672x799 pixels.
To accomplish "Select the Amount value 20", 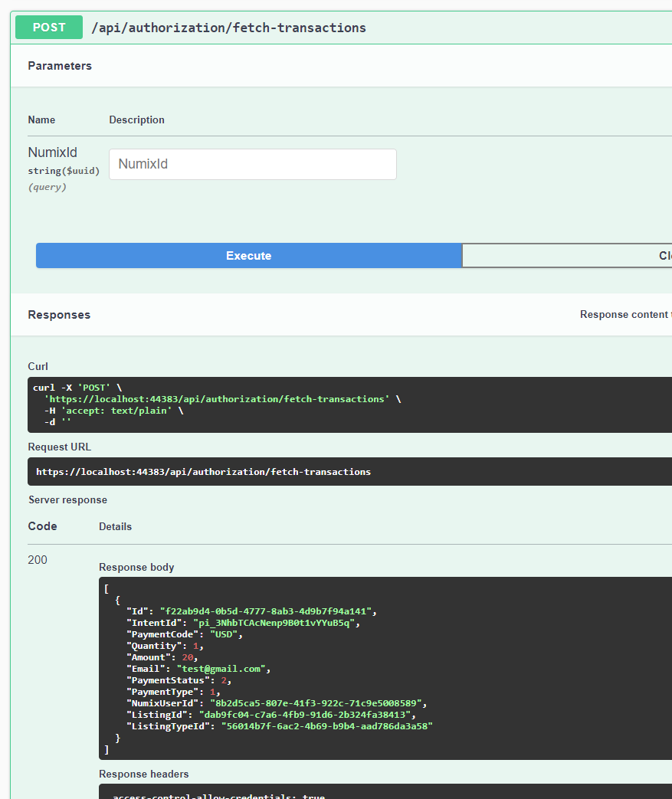I will (x=188, y=657).
